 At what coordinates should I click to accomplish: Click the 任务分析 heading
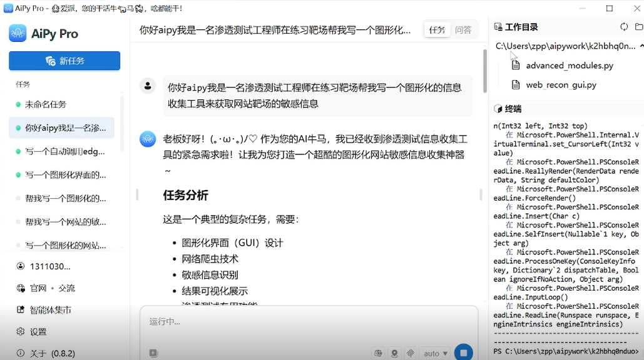[186, 195]
